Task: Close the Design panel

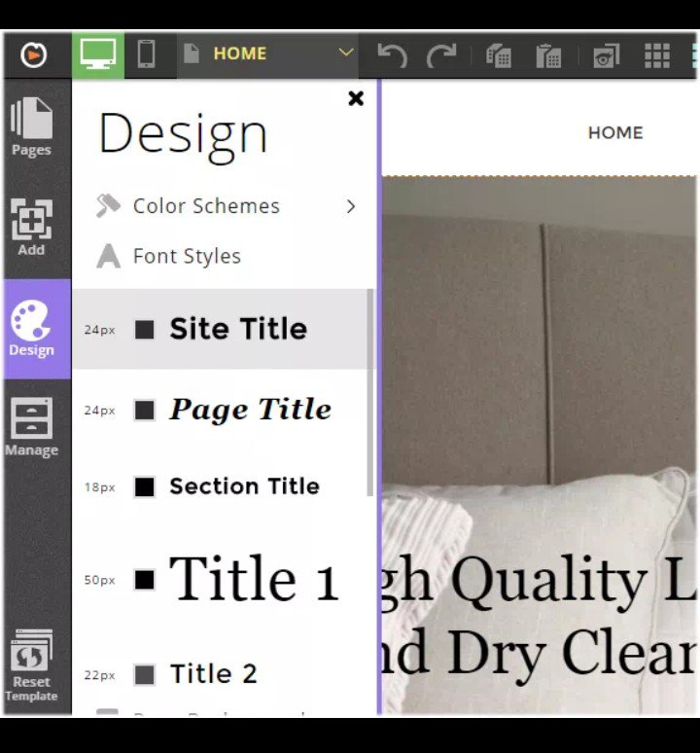Action: (356, 98)
